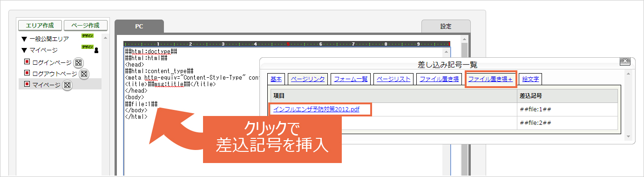Click the エリア作成 button
Viewport: 644px width, 177px height.
point(40,25)
